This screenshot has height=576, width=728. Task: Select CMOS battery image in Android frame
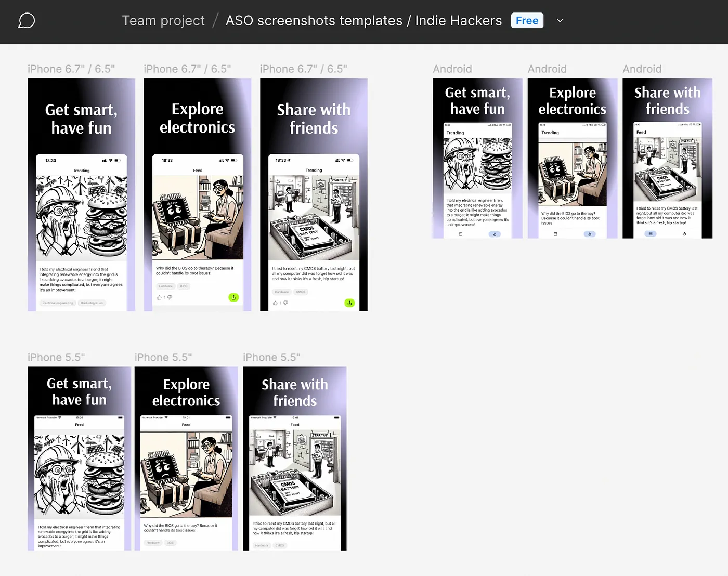668,169
